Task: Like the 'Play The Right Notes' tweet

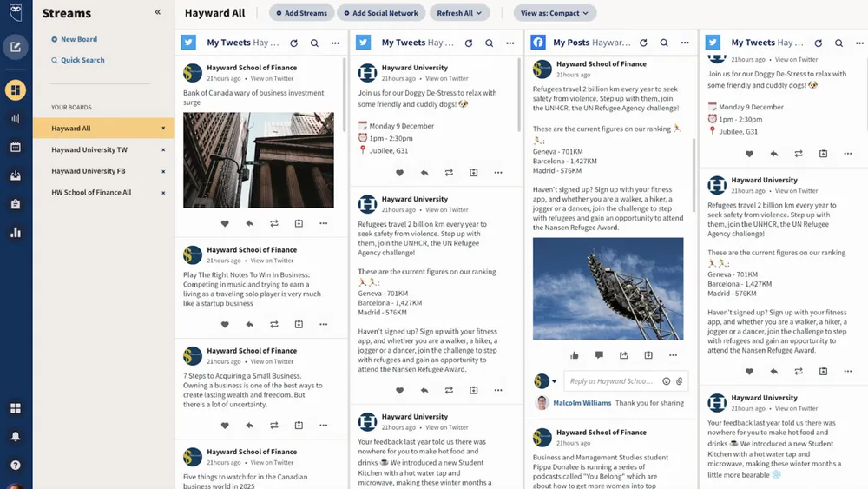Action: tap(225, 324)
